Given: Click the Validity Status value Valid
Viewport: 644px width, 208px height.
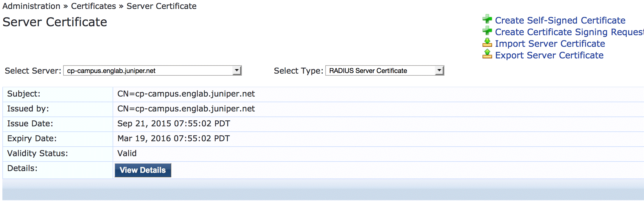Looking at the screenshot, I should click(127, 153).
